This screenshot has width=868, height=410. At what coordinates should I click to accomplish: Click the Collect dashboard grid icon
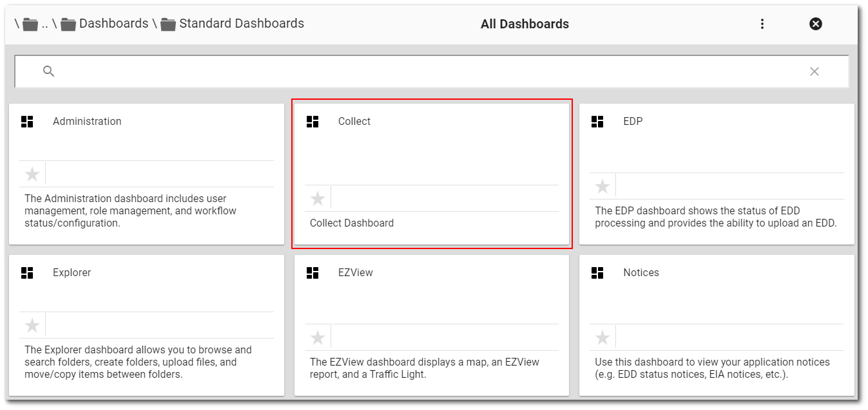pyautogui.click(x=313, y=121)
